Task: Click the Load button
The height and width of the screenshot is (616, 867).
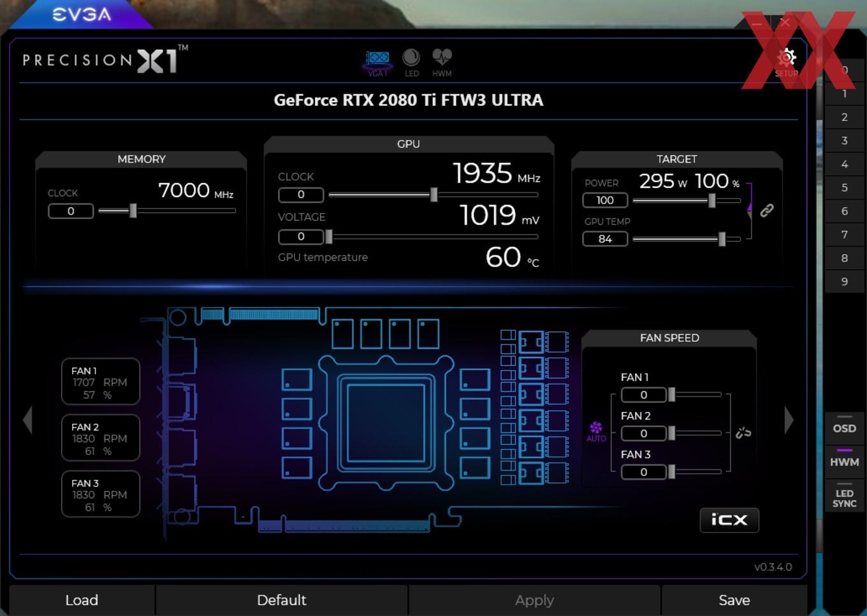Action: point(82,600)
